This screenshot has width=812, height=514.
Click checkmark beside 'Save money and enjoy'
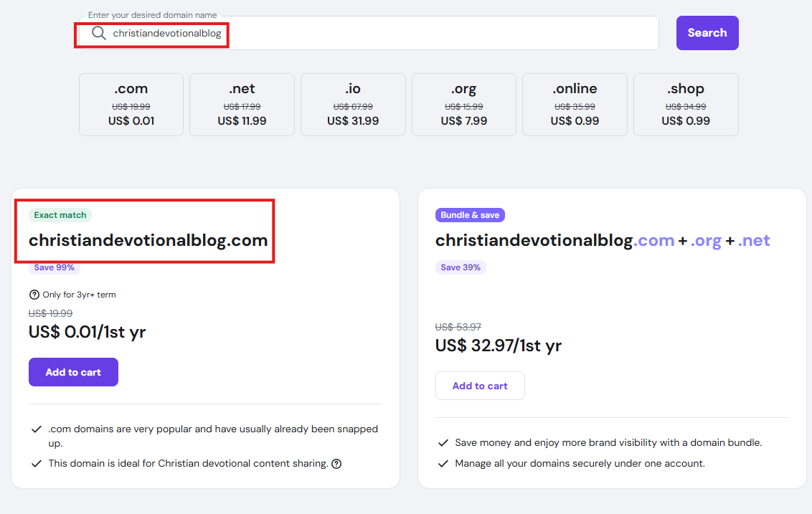click(x=443, y=443)
